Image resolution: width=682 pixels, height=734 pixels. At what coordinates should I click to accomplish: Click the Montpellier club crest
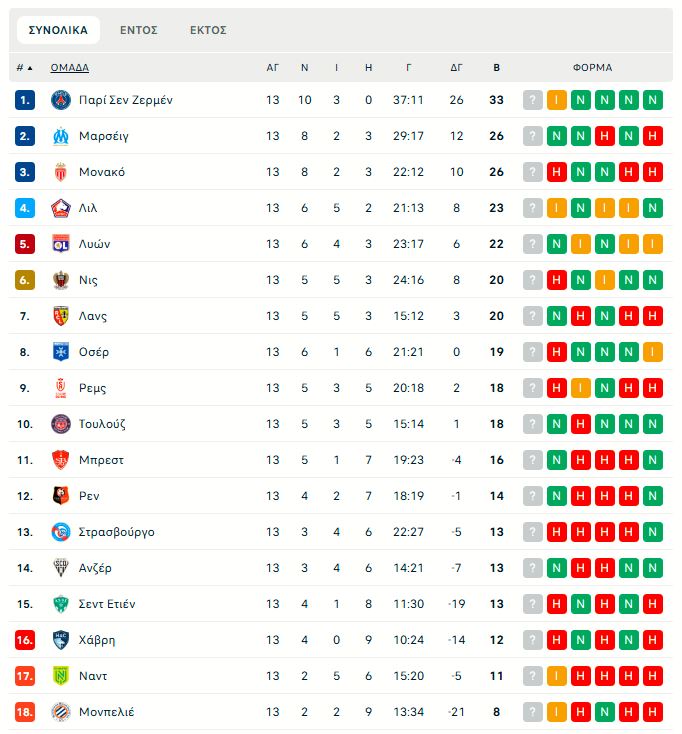tap(61, 712)
